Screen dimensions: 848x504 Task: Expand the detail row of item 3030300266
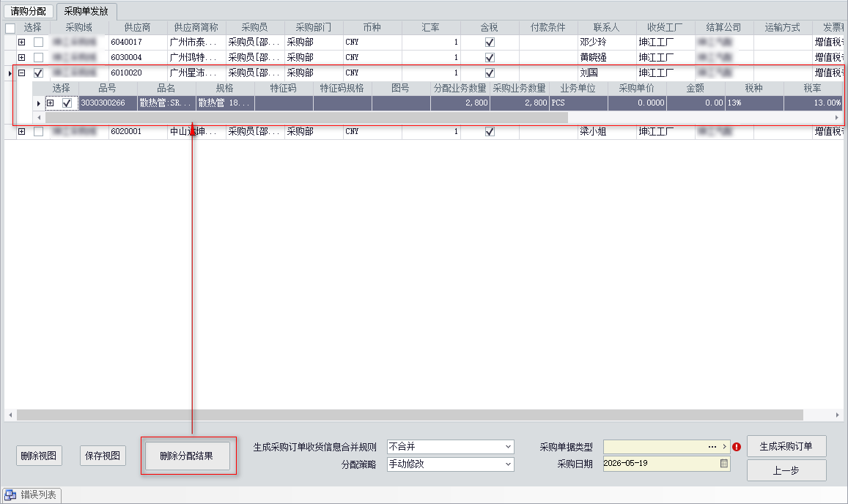coord(51,103)
